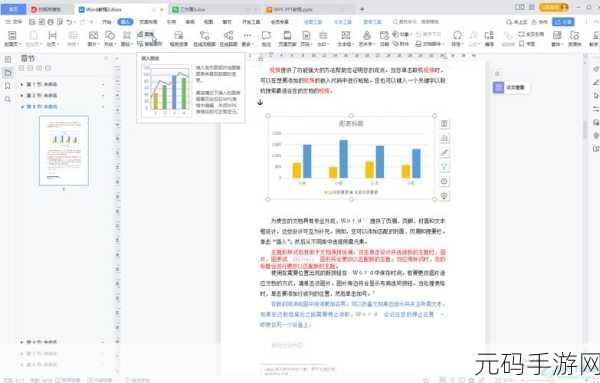Click the chart style brush icon beside chart

click(444, 153)
